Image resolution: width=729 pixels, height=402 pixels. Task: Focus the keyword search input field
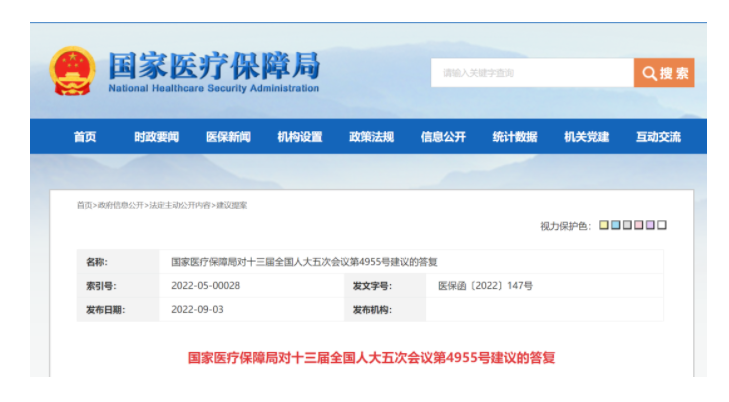tap(532, 72)
